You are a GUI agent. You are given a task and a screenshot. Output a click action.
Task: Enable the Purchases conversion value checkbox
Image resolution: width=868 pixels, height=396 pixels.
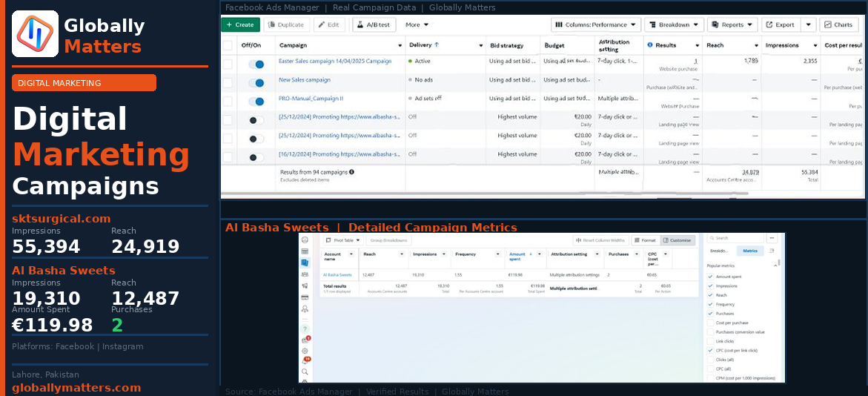[x=710, y=331]
